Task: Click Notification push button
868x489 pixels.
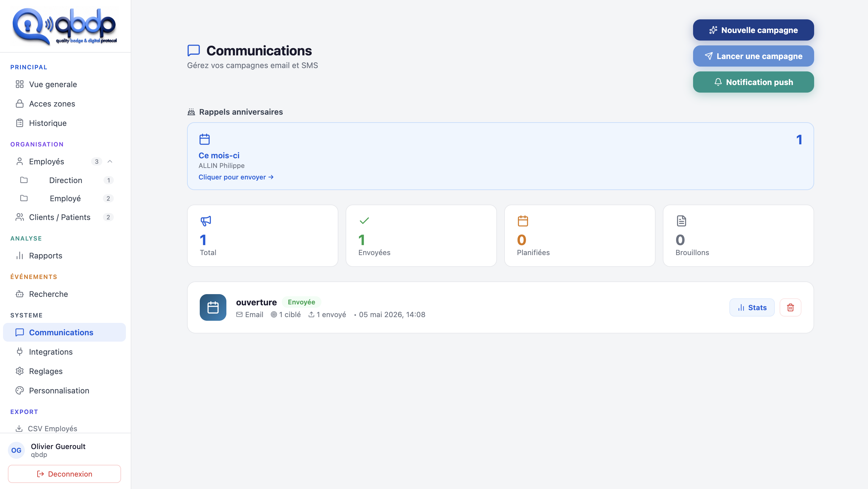Action: (753, 82)
